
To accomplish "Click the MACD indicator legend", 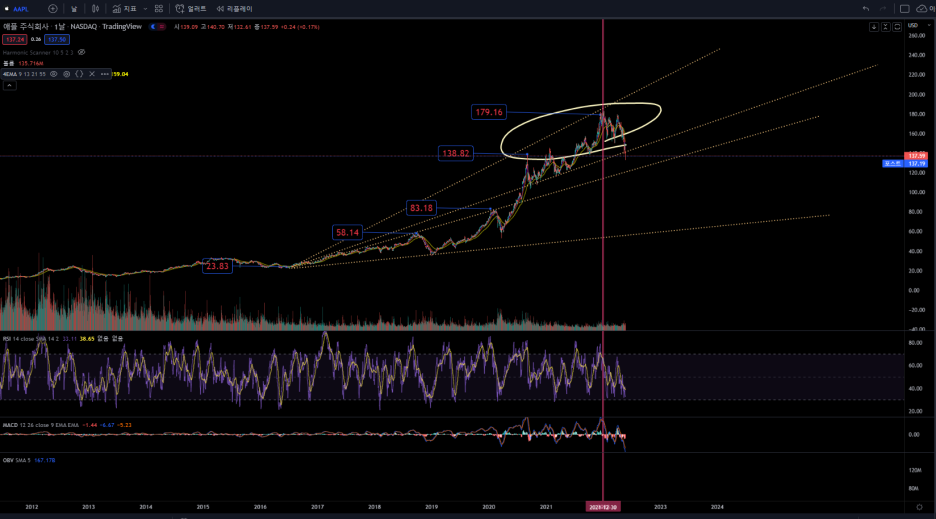I will coord(40,425).
